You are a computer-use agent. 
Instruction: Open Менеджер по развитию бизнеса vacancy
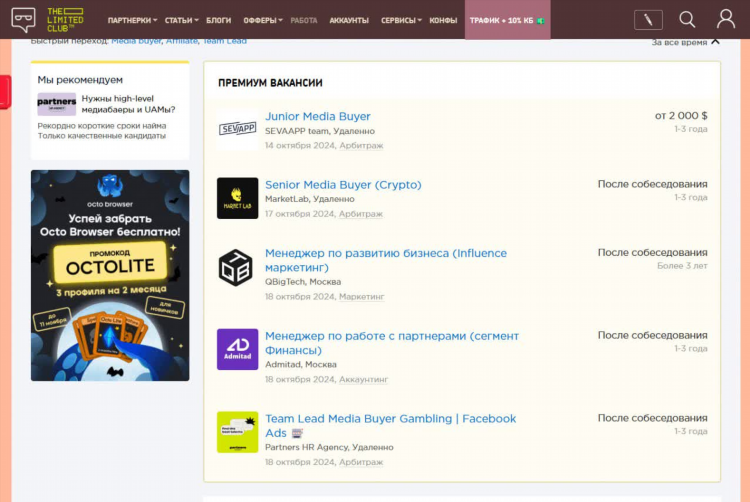[386, 260]
